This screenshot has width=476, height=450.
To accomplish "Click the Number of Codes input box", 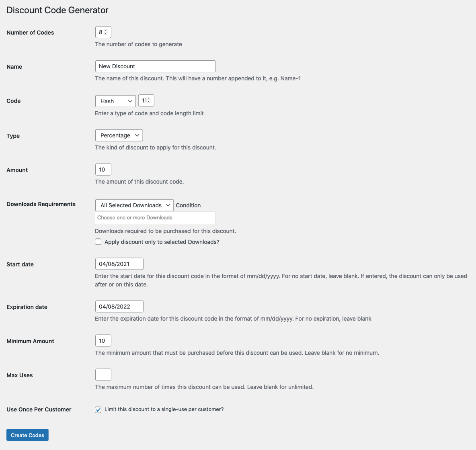I will click(x=101, y=32).
